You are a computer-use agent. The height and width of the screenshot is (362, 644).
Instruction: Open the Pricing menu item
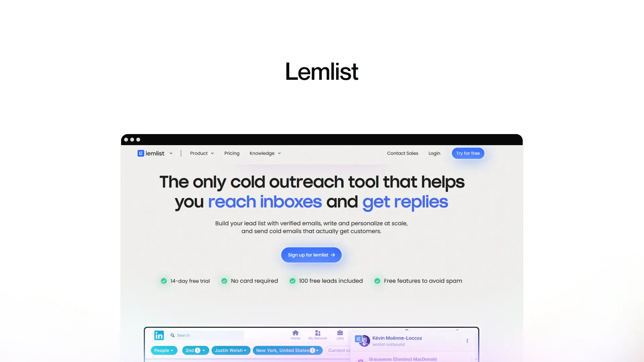click(x=232, y=153)
